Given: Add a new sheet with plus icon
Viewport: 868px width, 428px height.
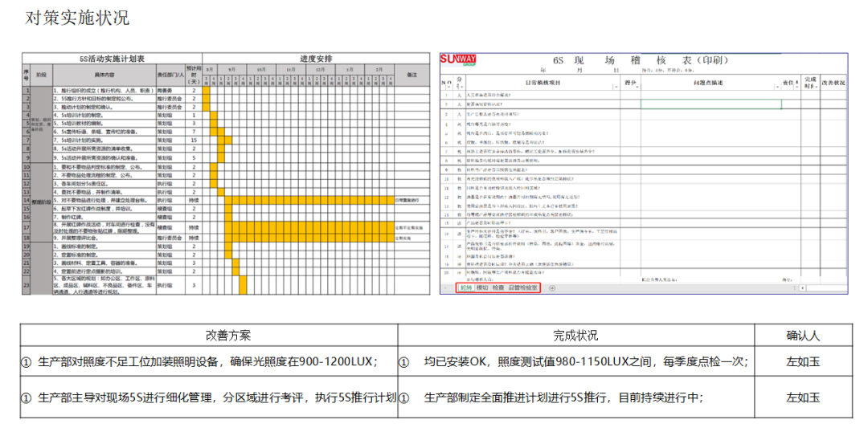Looking at the screenshot, I should 552,287.
